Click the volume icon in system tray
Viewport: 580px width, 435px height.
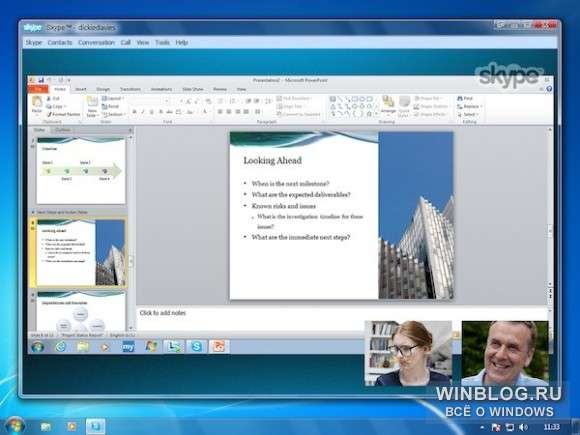[x=523, y=427]
